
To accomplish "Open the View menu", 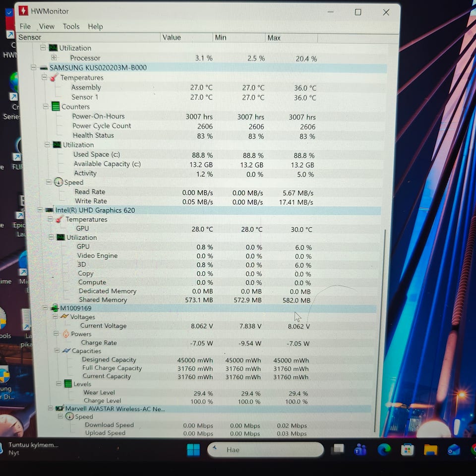I will [47, 26].
